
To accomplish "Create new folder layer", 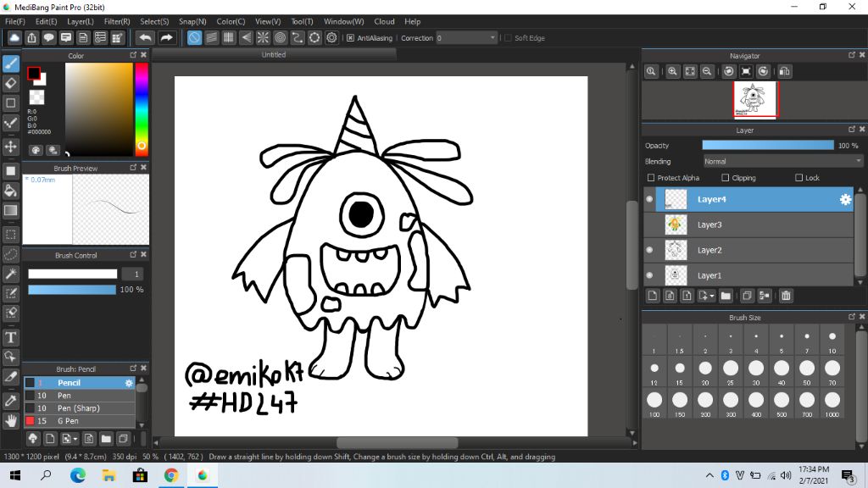I will (726, 296).
